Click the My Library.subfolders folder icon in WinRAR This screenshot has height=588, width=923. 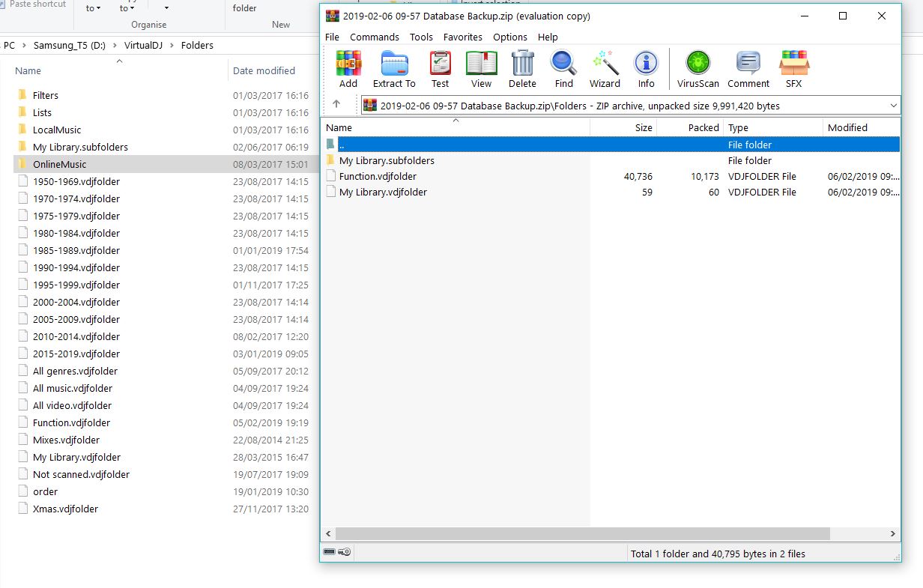[331, 160]
